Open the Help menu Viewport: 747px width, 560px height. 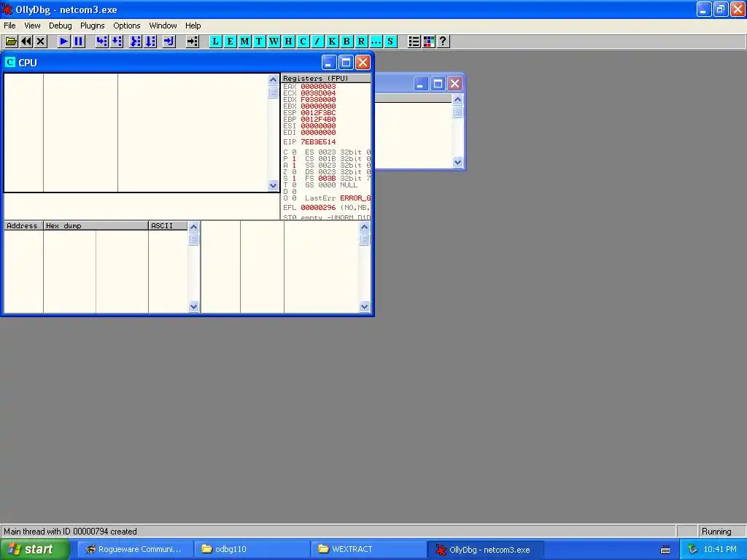pos(193,26)
